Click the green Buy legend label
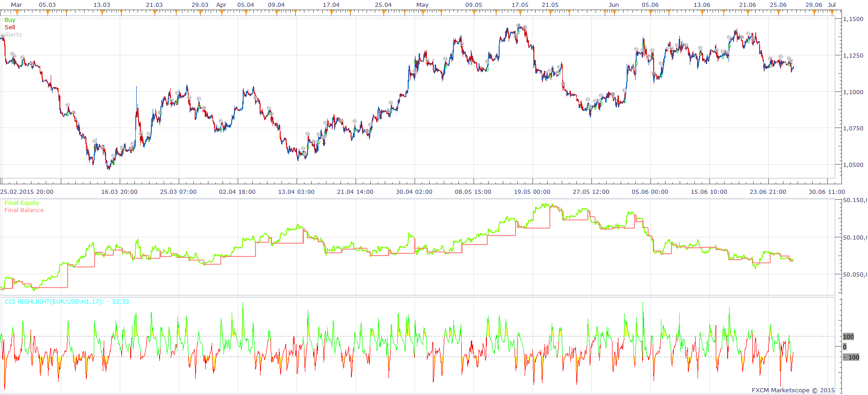 pyautogui.click(x=10, y=20)
